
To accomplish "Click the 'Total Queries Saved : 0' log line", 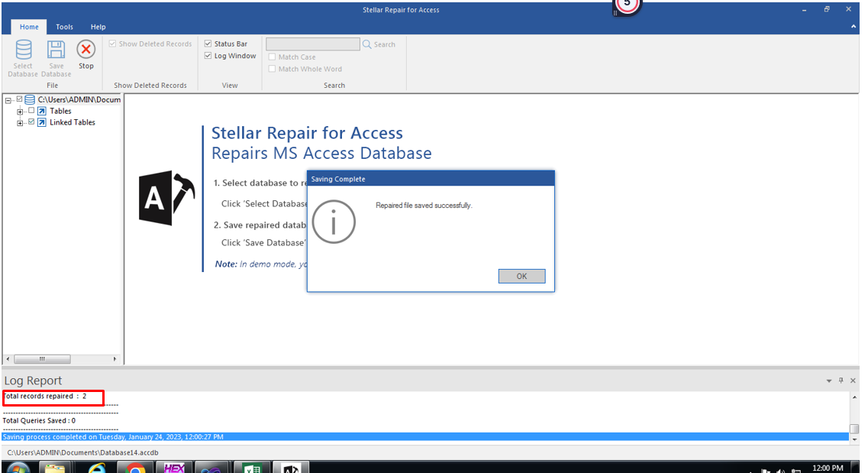I will pyautogui.click(x=39, y=420).
